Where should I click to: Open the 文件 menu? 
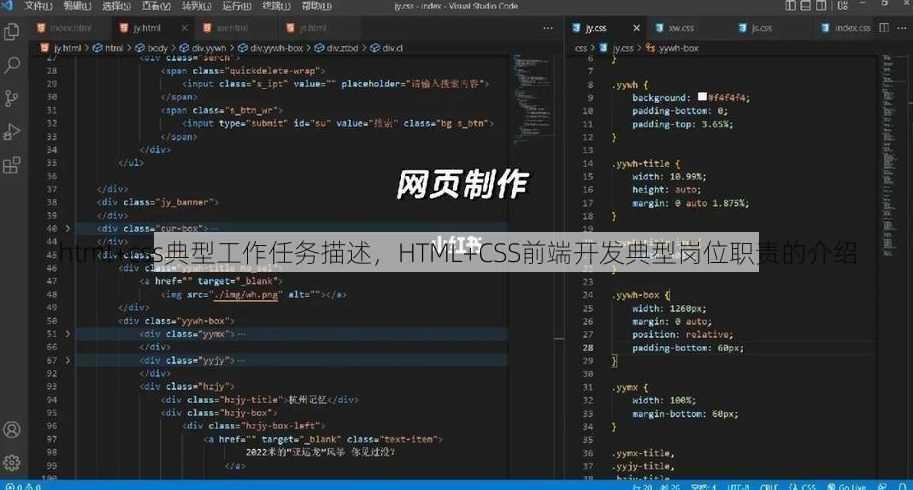pyautogui.click(x=38, y=6)
